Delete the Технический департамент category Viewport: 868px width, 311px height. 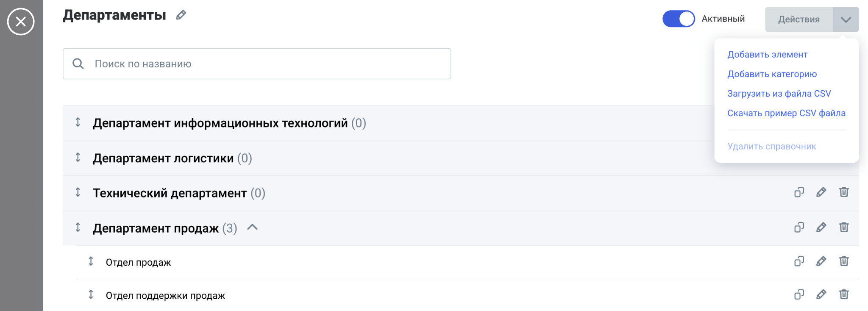pyautogui.click(x=844, y=192)
